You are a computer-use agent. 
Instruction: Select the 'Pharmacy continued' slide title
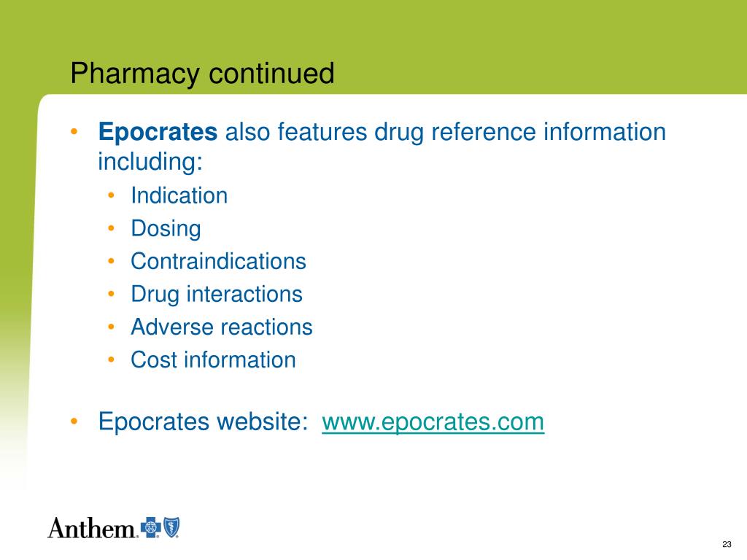pos(202,74)
